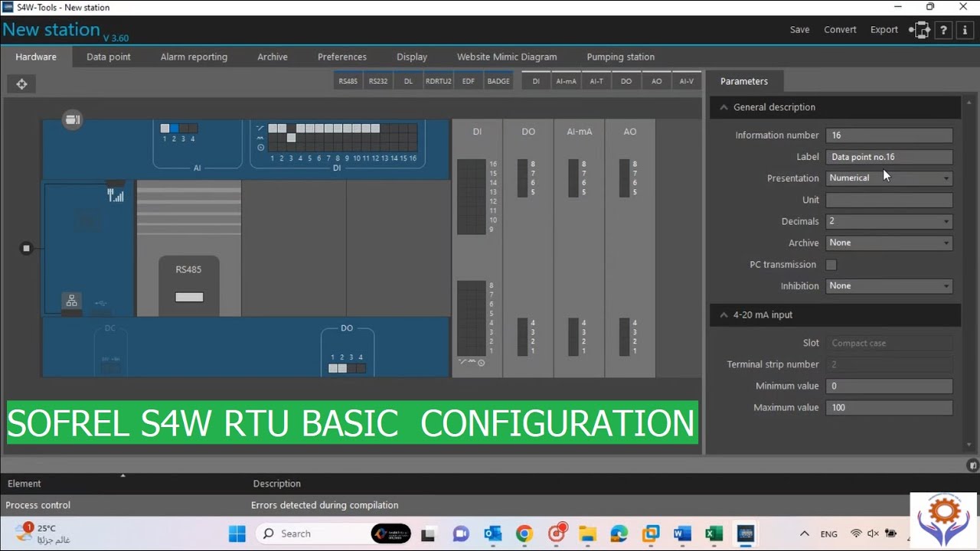
Task: Add an RDRTU2 card from toolbar
Action: [439, 81]
